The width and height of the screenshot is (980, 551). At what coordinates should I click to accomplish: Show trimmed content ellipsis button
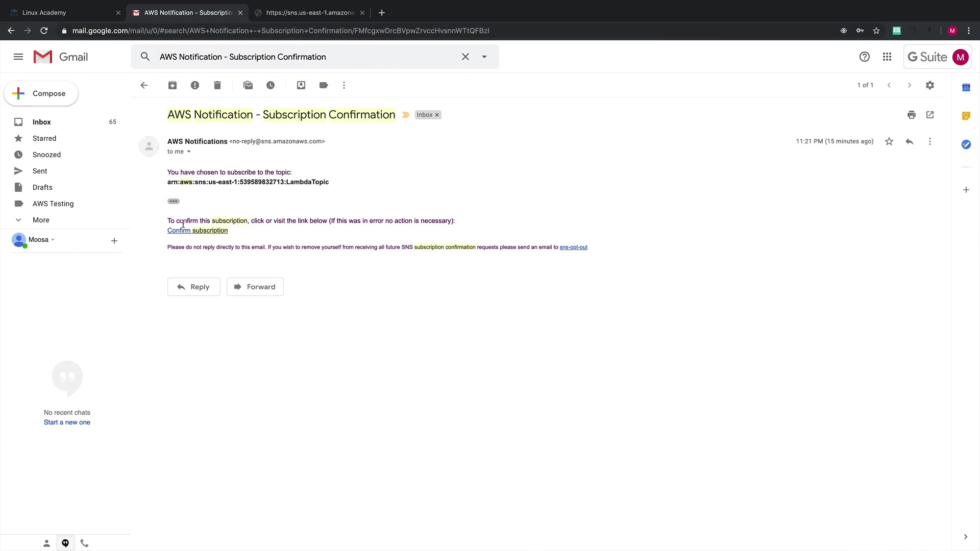[174, 201]
